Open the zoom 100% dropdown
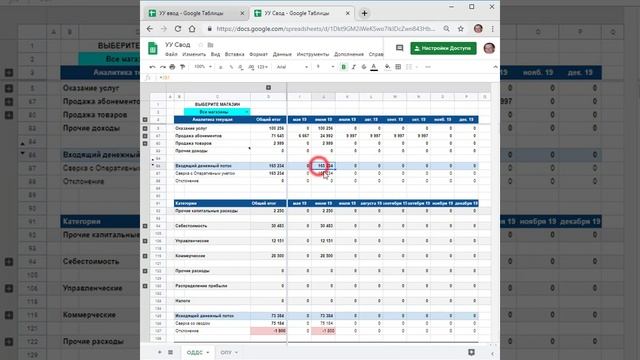640x360 pixels. click(x=203, y=67)
